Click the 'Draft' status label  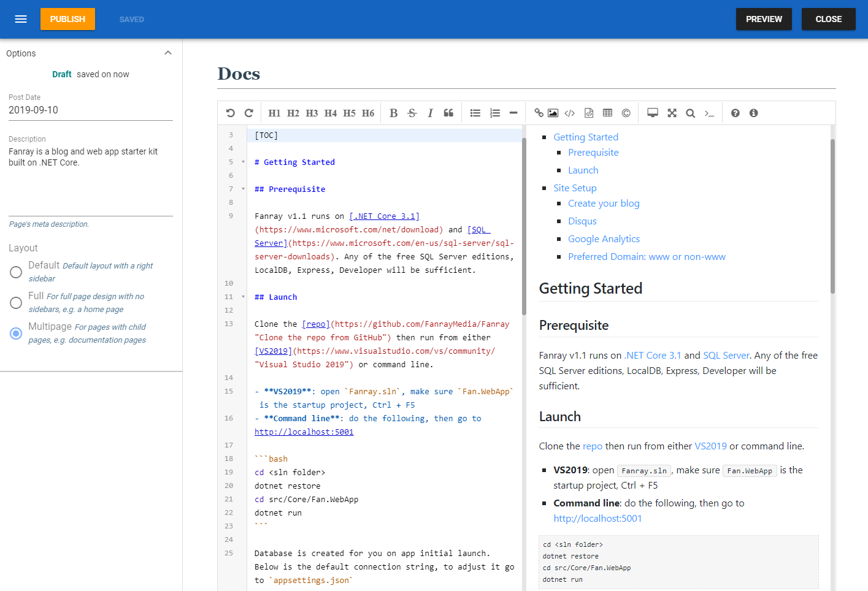click(x=61, y=74)
